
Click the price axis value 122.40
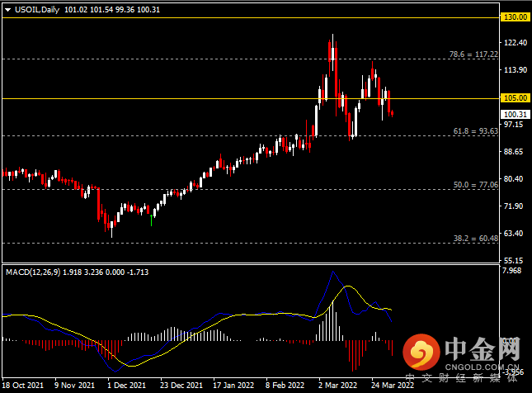[x=516, y=42]
